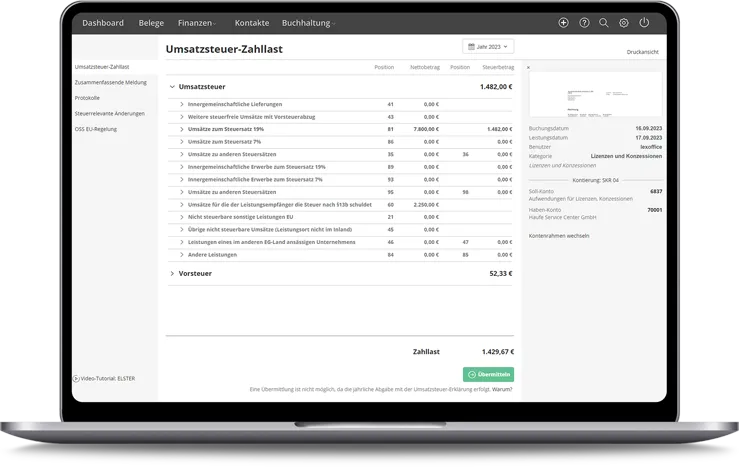Close the document preview panel with X

tap(528, 67)
